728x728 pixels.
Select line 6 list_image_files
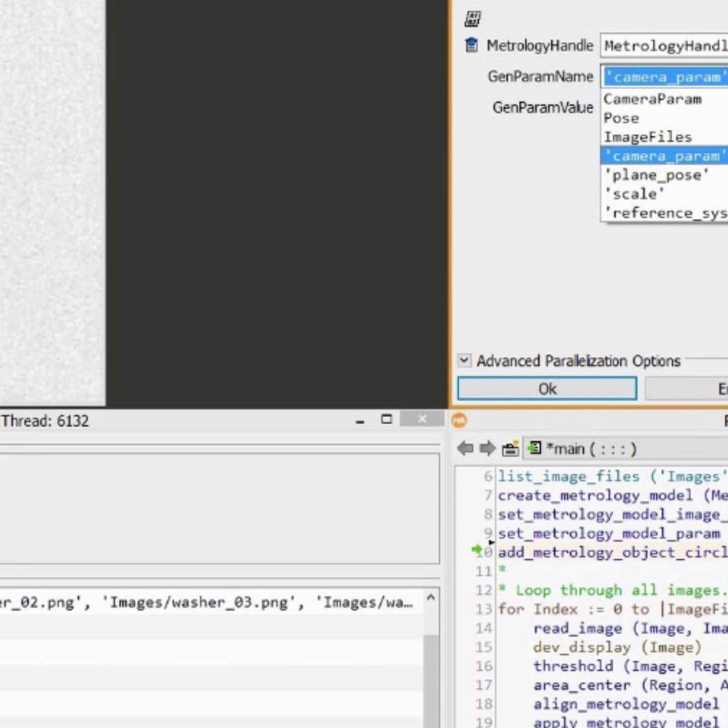pos(613,476)
